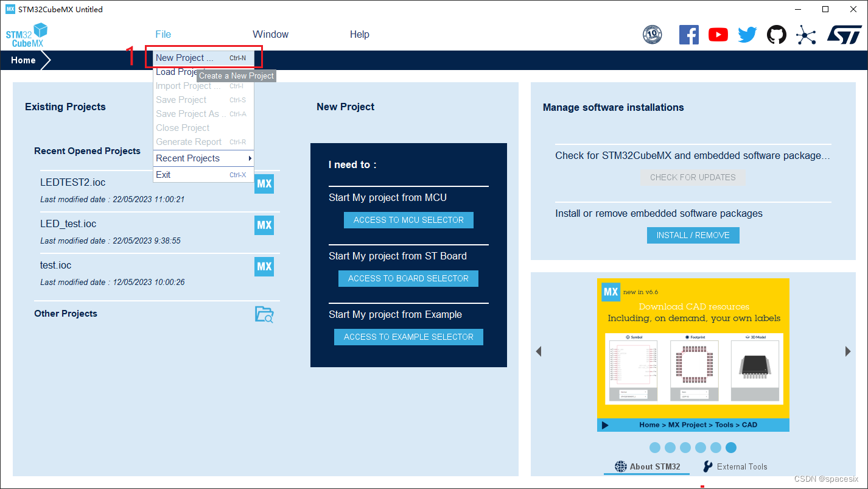Image resolution: width=868 pixels, height=489 pixels.
Task: Click the 10 years anniversary badge
Action: (x=653, y=35)
